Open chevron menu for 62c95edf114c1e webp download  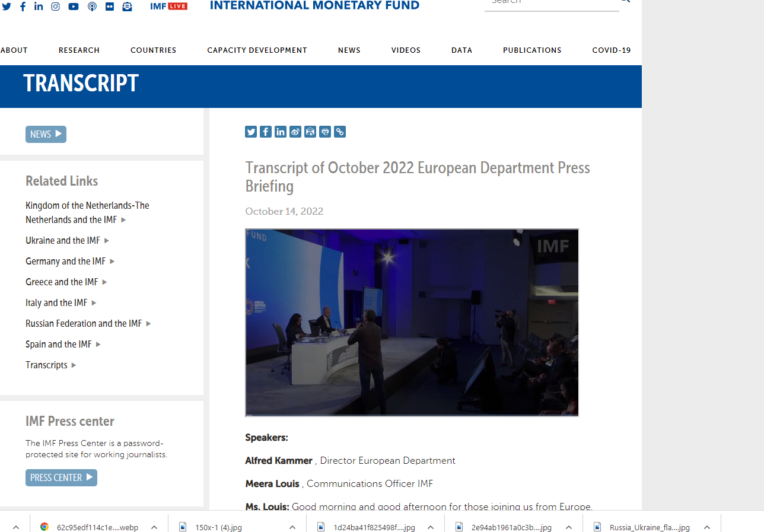(154, 527)
